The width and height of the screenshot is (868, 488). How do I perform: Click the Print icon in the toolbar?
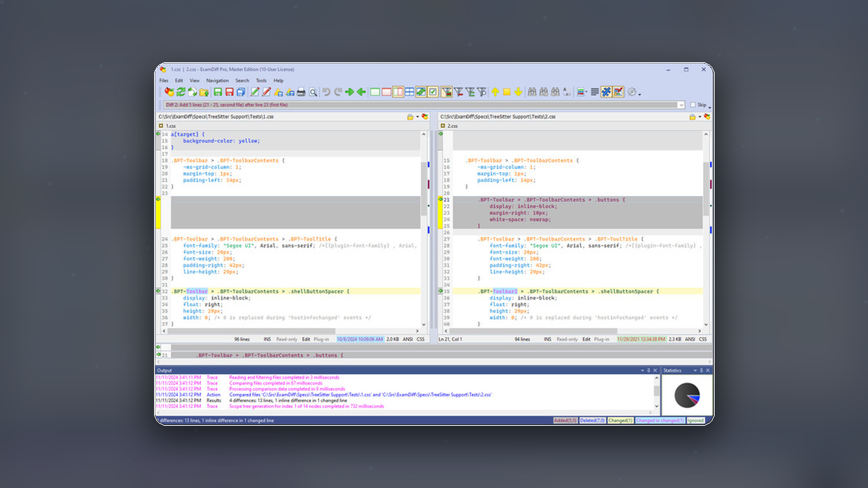(x=302, y=92)
